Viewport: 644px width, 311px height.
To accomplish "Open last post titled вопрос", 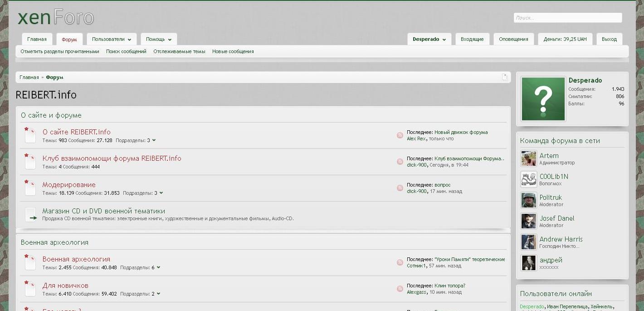I will tap(443, 185).
